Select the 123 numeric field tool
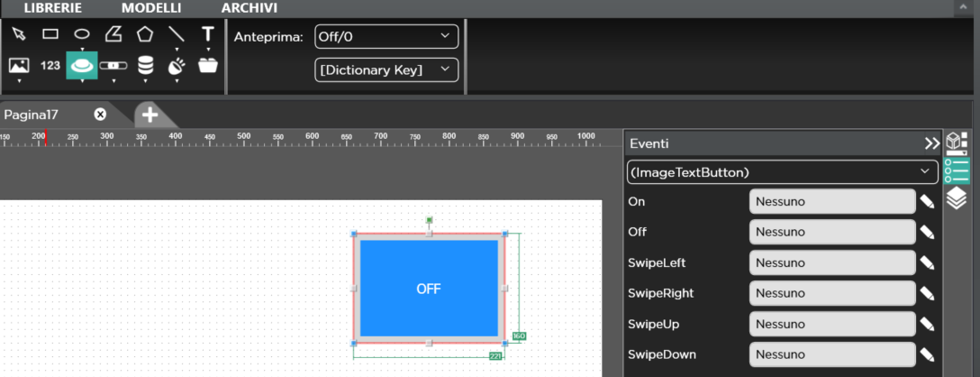 click(x=50, y=65)
